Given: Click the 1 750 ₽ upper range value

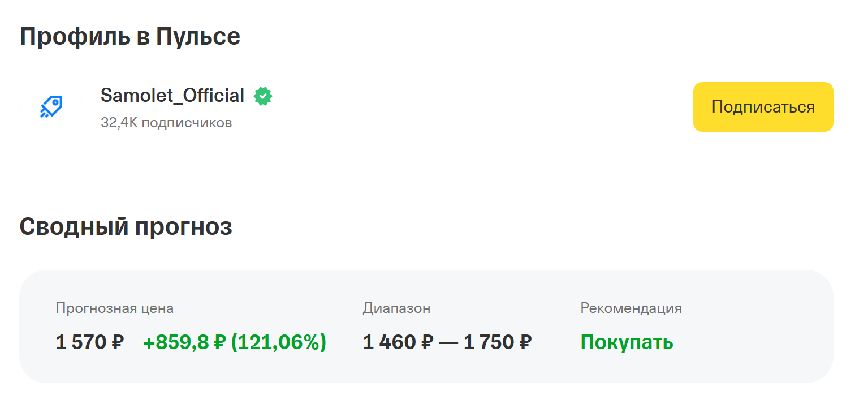Looking at the screenshot, I should (x=498, y=342).
